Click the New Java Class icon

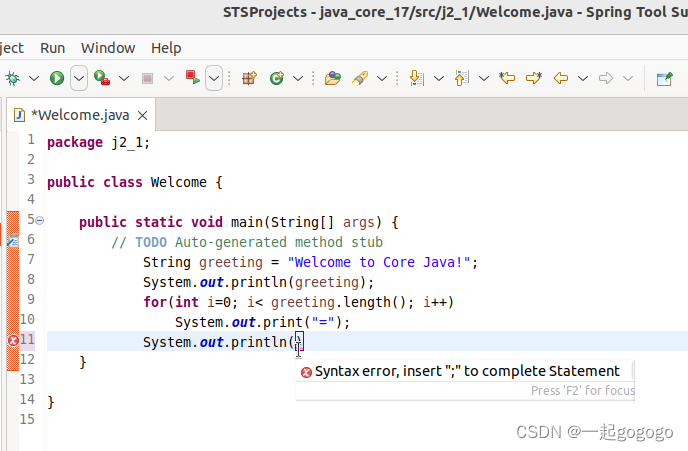tap(277, 78)
